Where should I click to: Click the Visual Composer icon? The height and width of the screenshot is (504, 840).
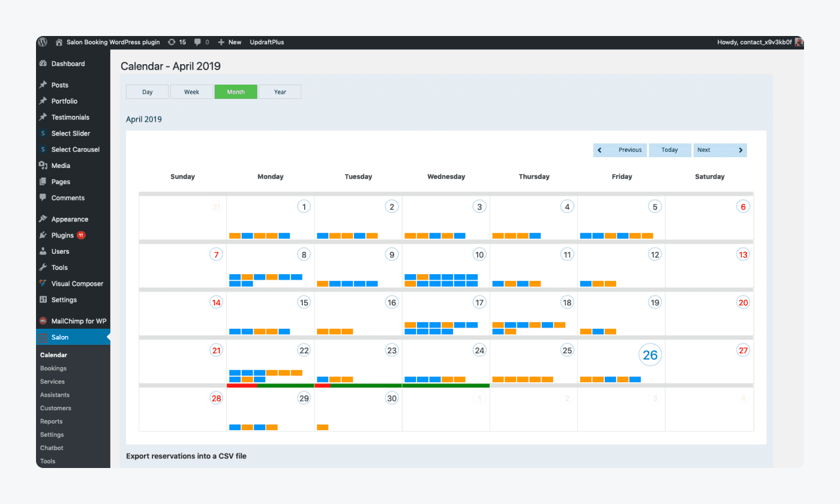pyautogui.click(x=43, y=284)
